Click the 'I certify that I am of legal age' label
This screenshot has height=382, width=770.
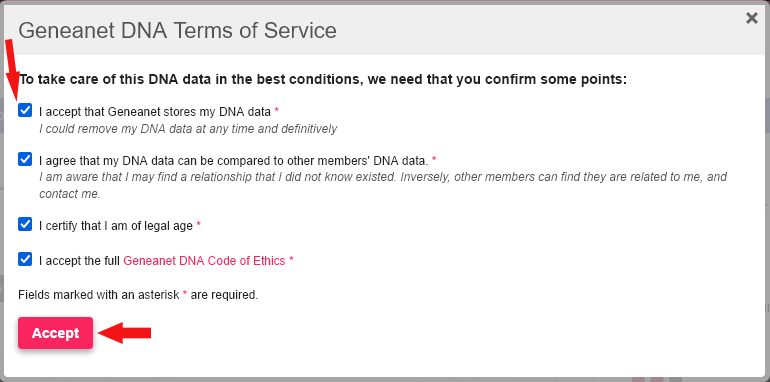(x=116, y=226)
